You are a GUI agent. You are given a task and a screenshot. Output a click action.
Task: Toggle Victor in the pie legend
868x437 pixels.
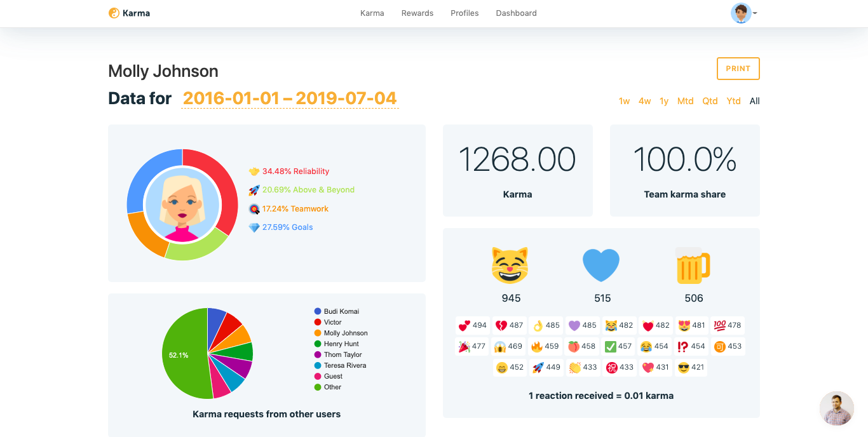tap(328, 322)
